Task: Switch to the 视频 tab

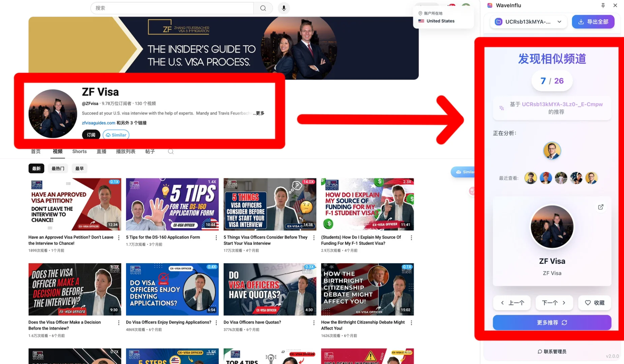Action: 58,152
